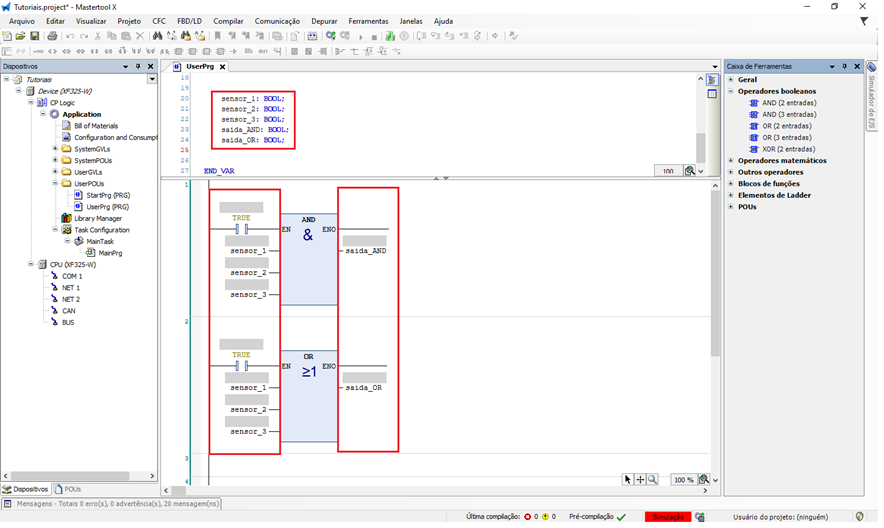Click the Save icon in the toolbar
The image size is (884, 528).
34,36
